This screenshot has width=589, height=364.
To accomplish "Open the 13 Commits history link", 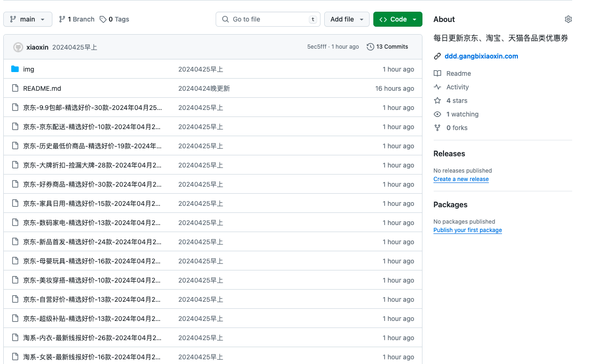I will point(387,47).
